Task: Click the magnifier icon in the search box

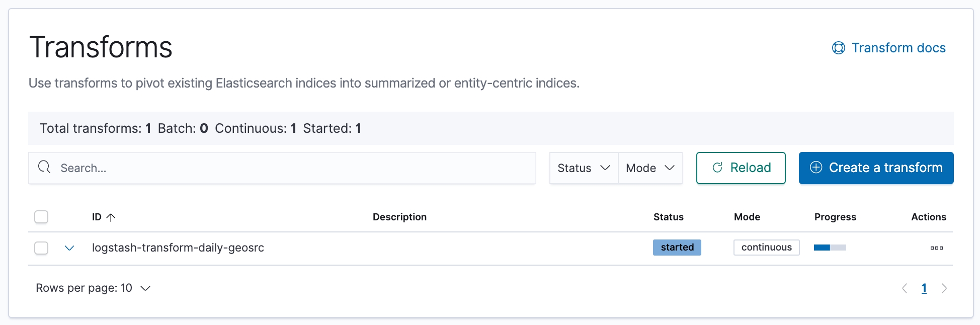Action: click(x=44, y=167)
